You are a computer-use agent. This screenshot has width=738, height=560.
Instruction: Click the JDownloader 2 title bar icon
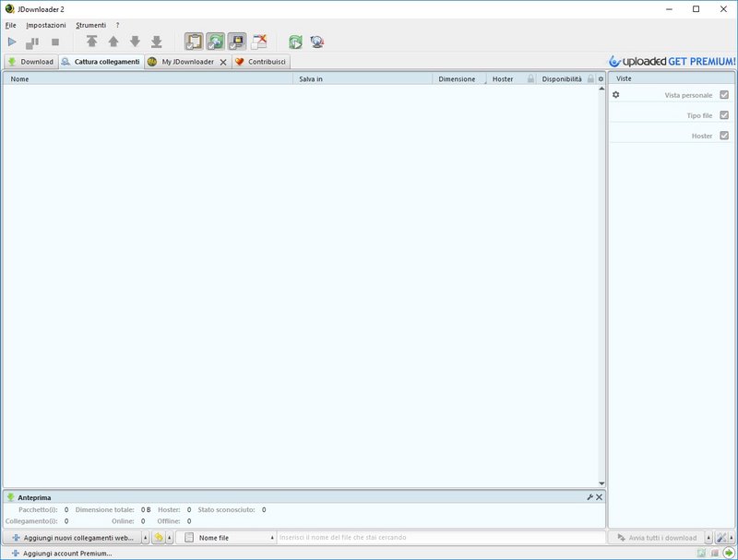(9, 9)
